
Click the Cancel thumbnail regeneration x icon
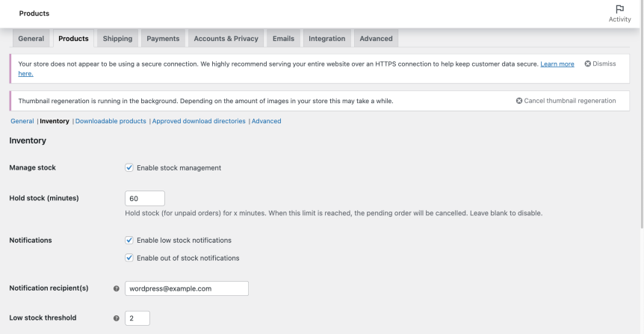pyautogui.click(x=519, y=101)
